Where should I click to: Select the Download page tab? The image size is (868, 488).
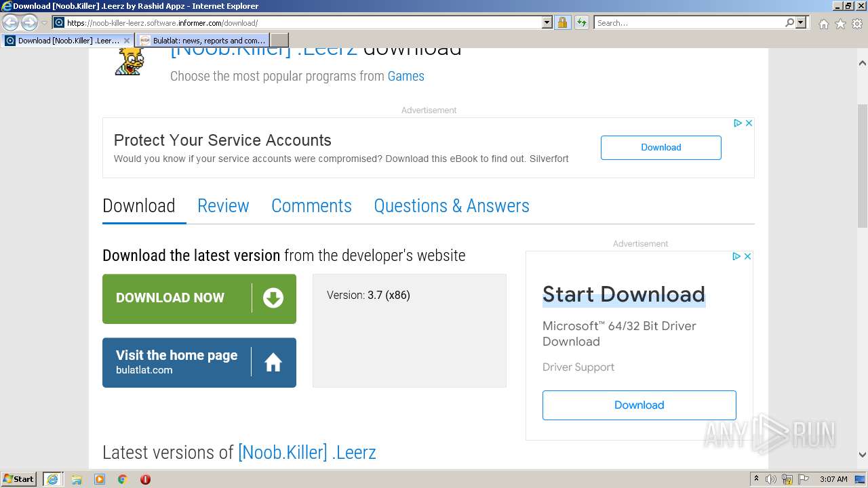(x=139, y=205)
